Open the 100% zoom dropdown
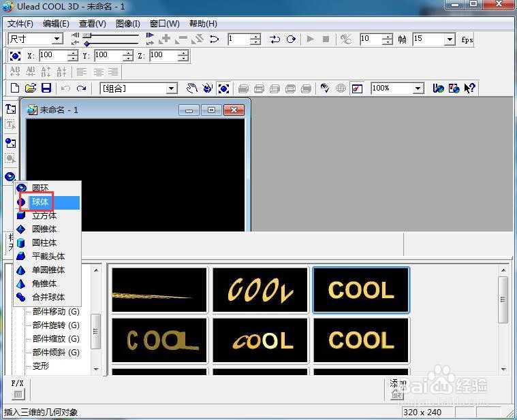Image resolution: width=517 pixels, height=420 pixels. click(x=418, y=88)
